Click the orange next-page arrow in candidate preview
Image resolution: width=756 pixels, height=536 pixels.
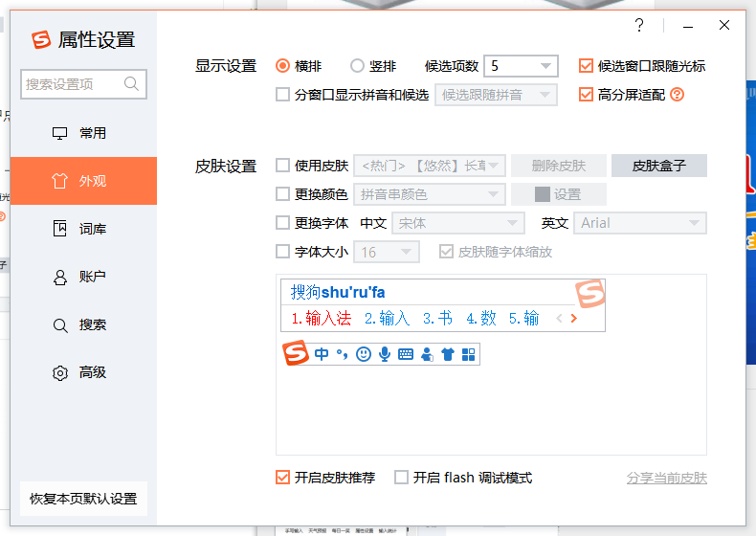[574, 319]
